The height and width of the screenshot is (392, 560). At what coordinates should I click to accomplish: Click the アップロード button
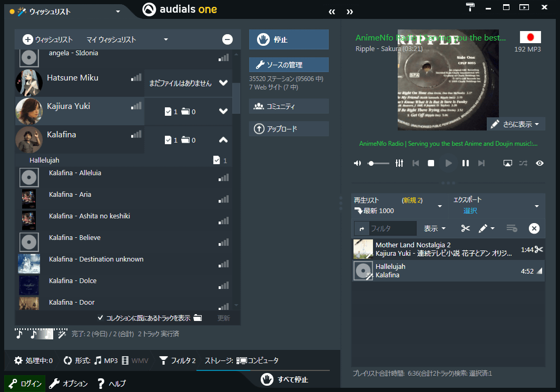pyautogui.click(x=289, y=128)
